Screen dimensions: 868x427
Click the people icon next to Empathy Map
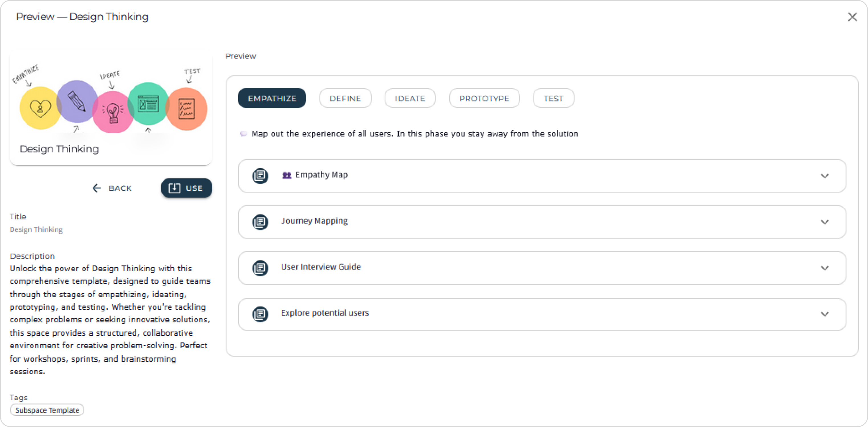pyautogui.click(x=287, y=175)
